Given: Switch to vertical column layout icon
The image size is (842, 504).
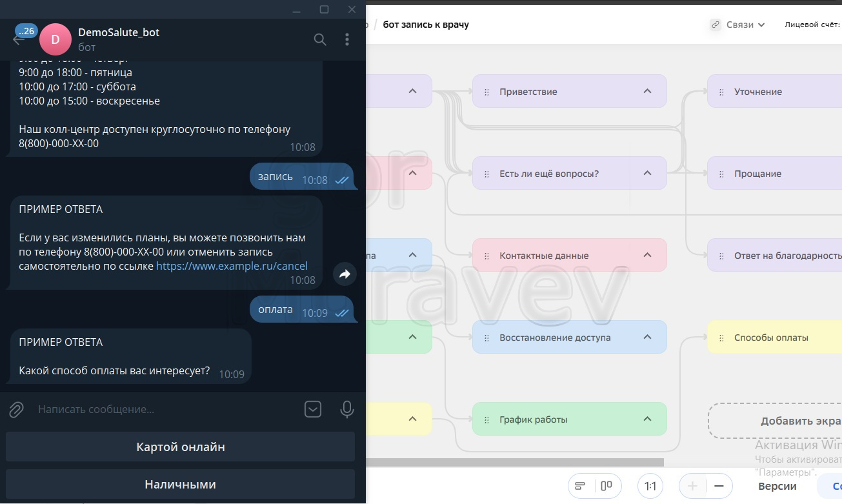Looking at the screenshot, I should (606, 486).
